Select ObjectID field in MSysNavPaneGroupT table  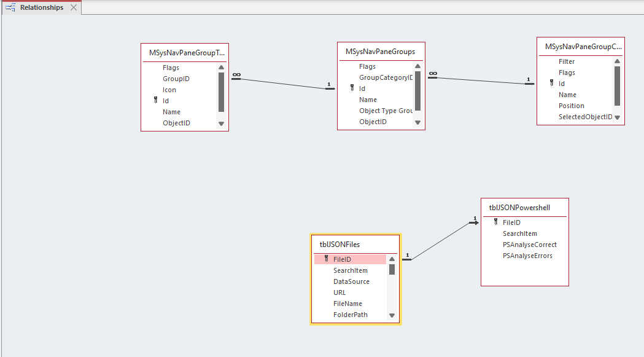[177, 123]
